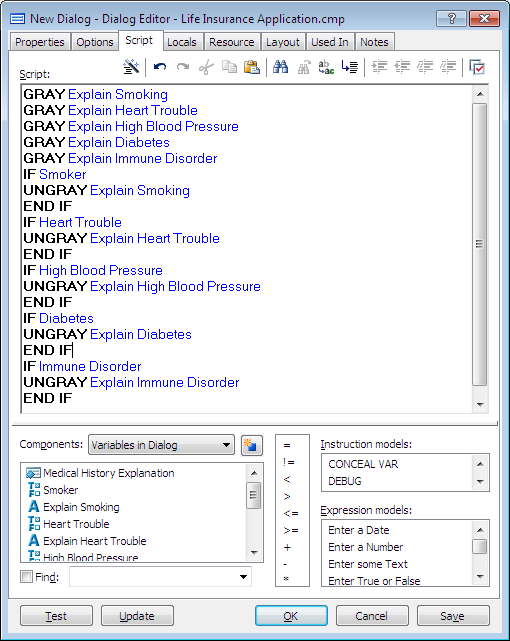Click components list scroll-down arrow
Viewport: 510px width, 641px height.
click(x=254, y=553)
